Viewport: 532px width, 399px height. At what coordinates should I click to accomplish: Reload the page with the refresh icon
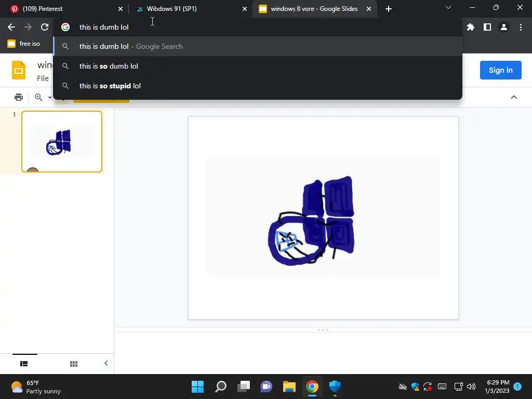(x=45, y=27)
